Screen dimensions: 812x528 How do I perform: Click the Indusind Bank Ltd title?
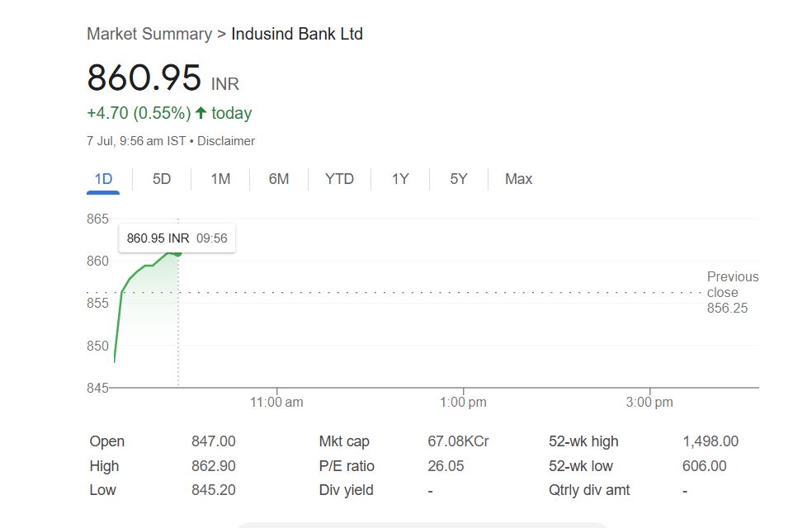coord(297,34)
